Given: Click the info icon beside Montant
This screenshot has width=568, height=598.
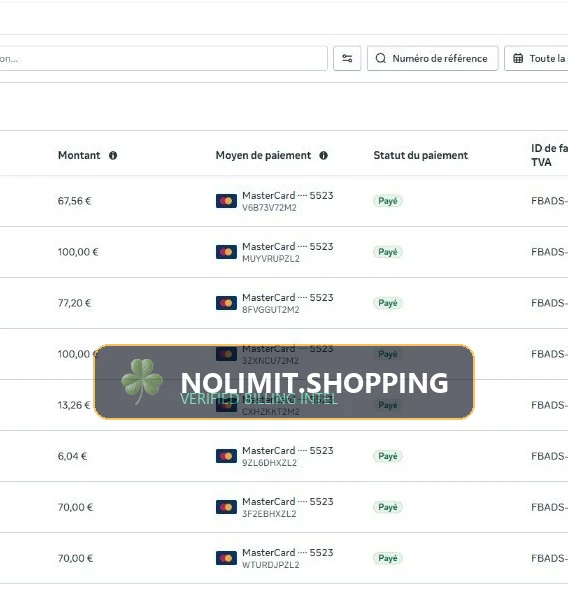Looking at the screenshot, I should point(113,156).
